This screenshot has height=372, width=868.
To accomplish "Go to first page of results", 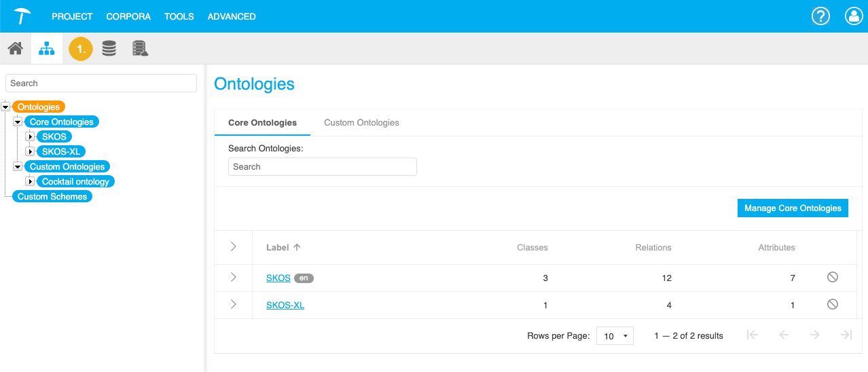I will click(752, 335).
